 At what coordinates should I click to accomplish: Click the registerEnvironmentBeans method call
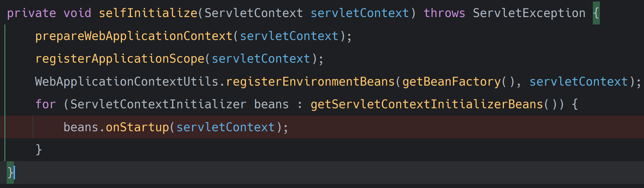tap(310, 81)
